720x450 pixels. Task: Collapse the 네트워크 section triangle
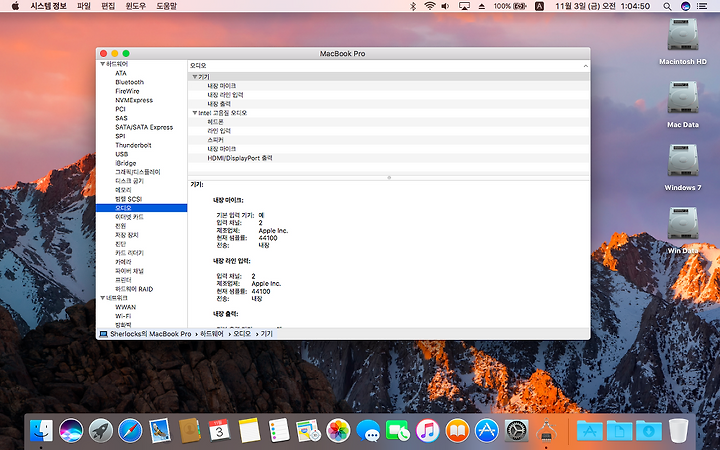102,298
